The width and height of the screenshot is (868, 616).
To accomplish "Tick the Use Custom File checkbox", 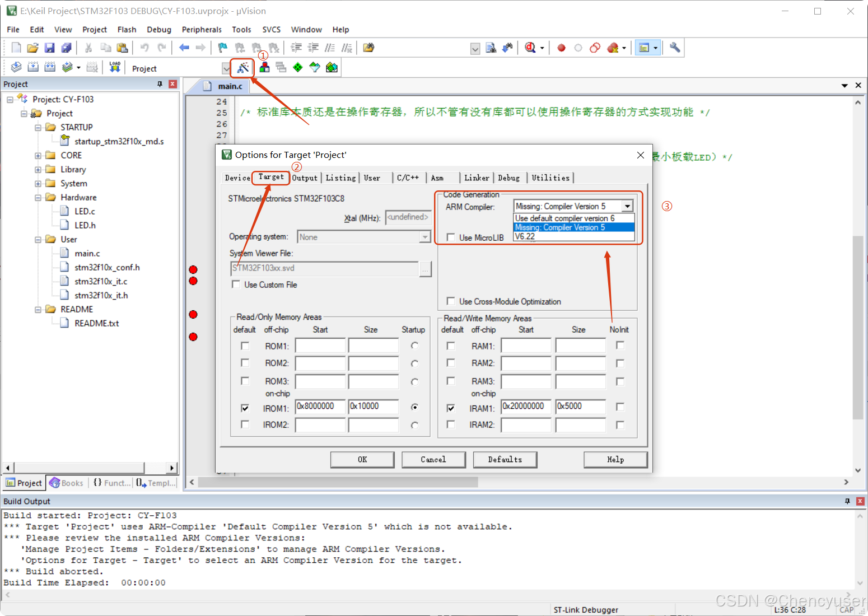I will tap(236, 284).
